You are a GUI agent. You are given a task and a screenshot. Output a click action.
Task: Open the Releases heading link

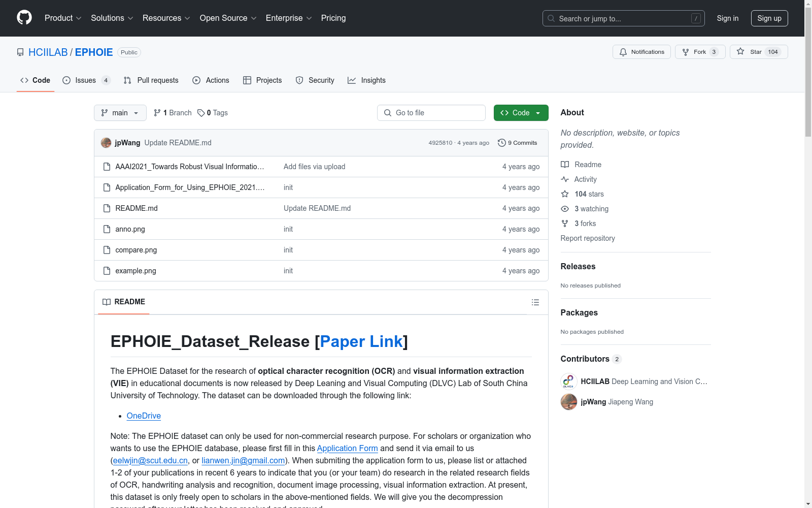point(578,266)
